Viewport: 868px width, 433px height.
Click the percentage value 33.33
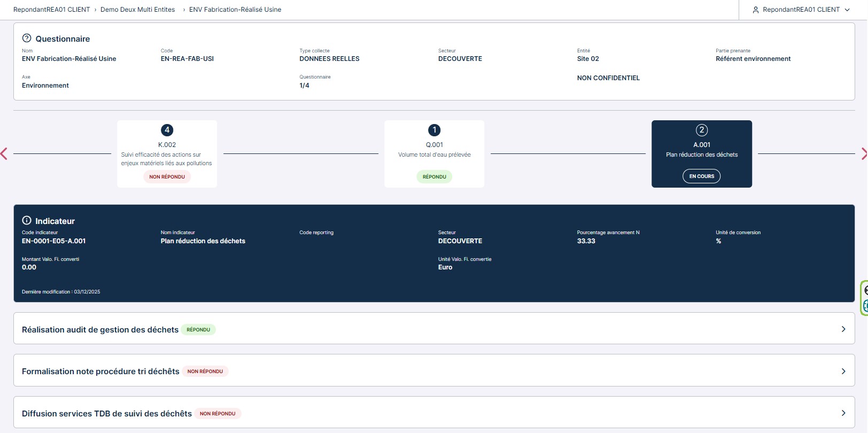(586, 241)
